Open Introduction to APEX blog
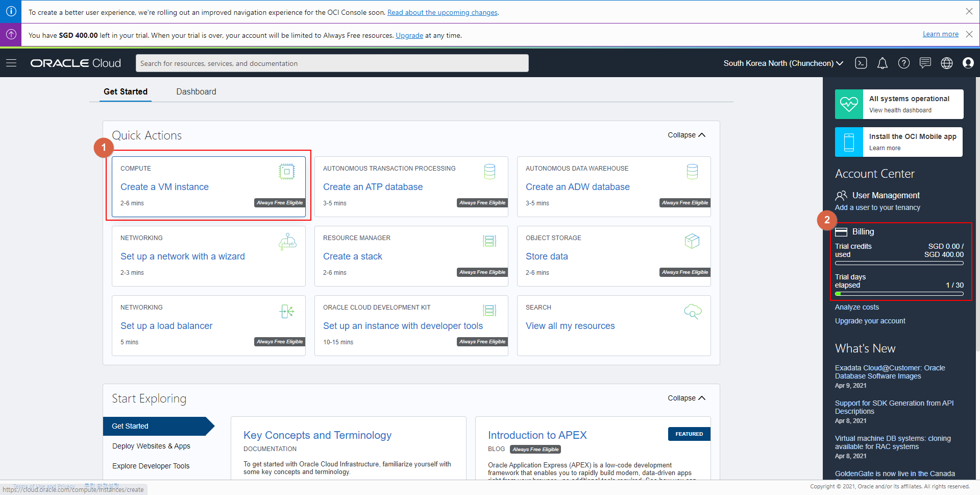The width and height of the screenshot is (980, 495). pos(537,435)
